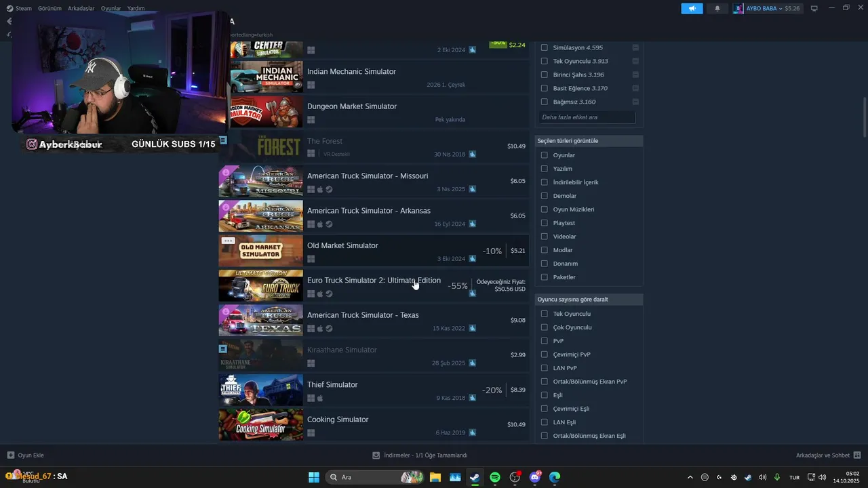Open the Yardım menu

pyautogui.click(x=136, y=8)
